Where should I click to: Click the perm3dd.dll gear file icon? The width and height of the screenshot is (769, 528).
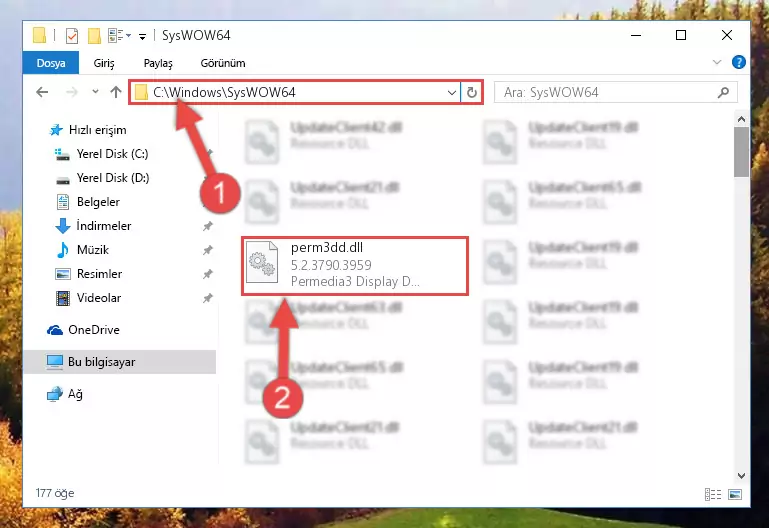pyautogui.click(x=262, y=262)
